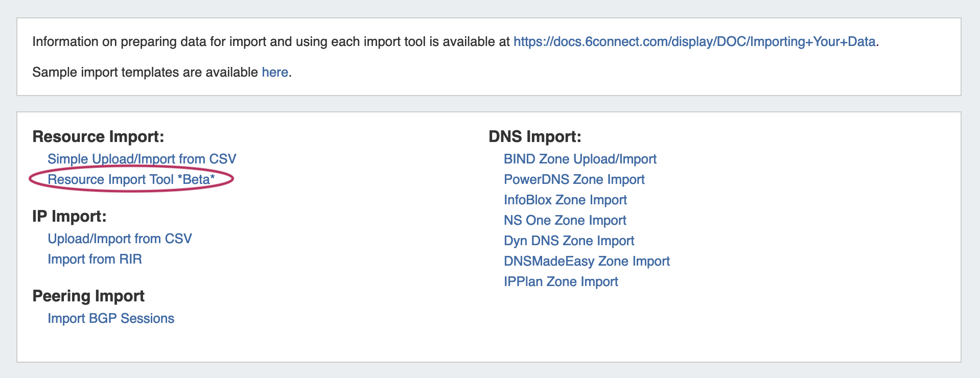
Task: Select Upload/Import from CSV under IP Import
Action: tap(120, 239)
